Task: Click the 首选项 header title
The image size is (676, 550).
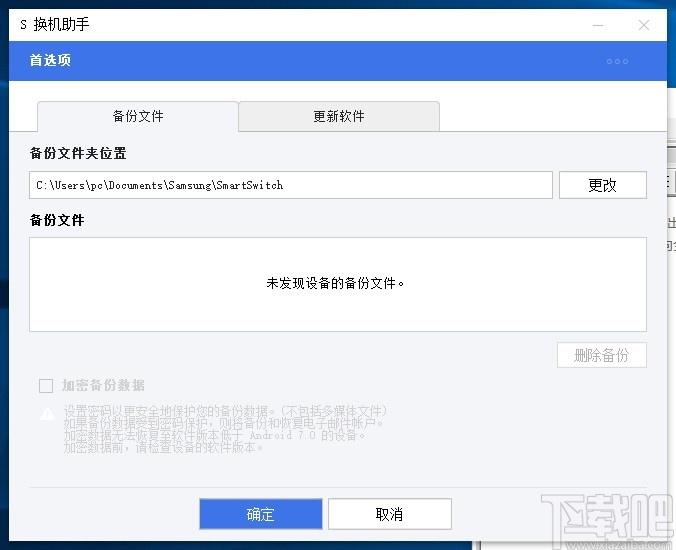Action: click(x=50, y=60)
